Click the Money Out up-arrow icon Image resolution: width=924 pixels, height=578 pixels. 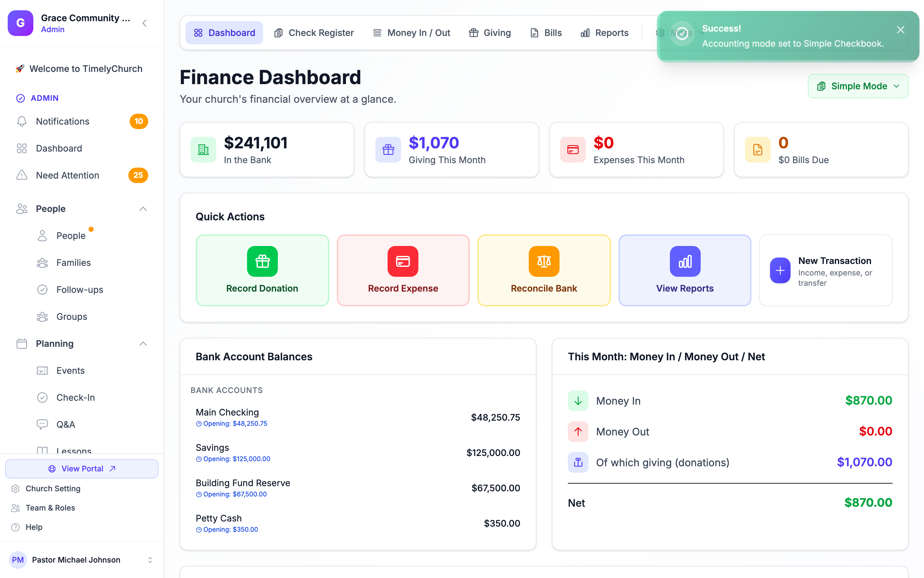[x=578, y=432]
